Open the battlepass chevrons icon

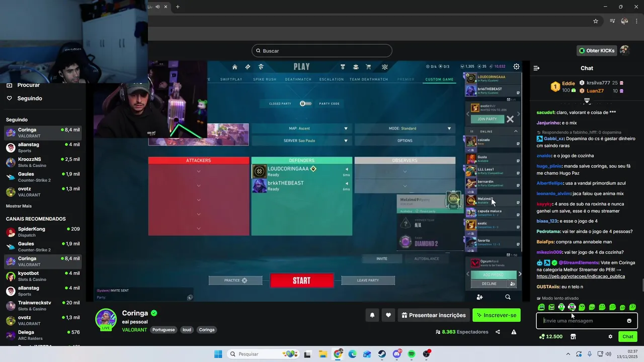click(385, 67)
